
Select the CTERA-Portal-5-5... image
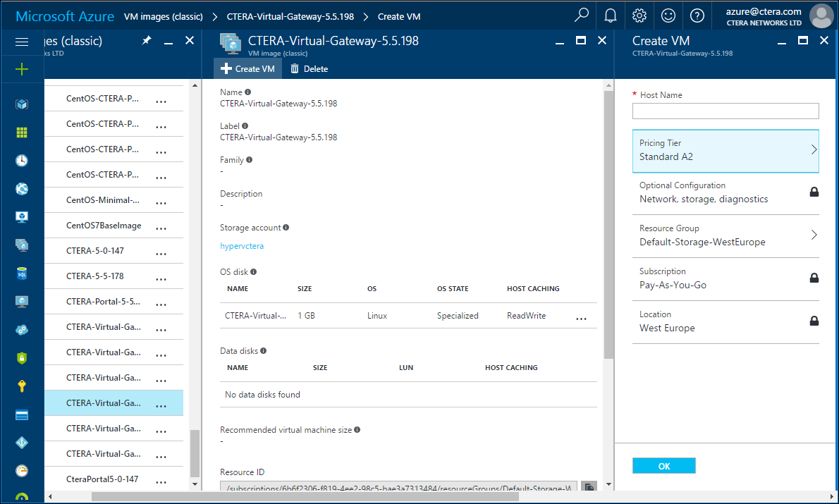click(x=103, y=301)
